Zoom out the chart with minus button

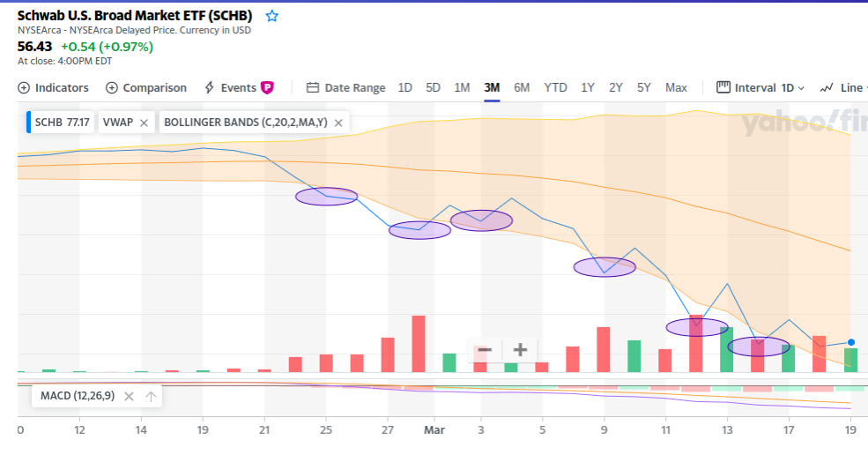pyautogui.click(x=485, y=350)
